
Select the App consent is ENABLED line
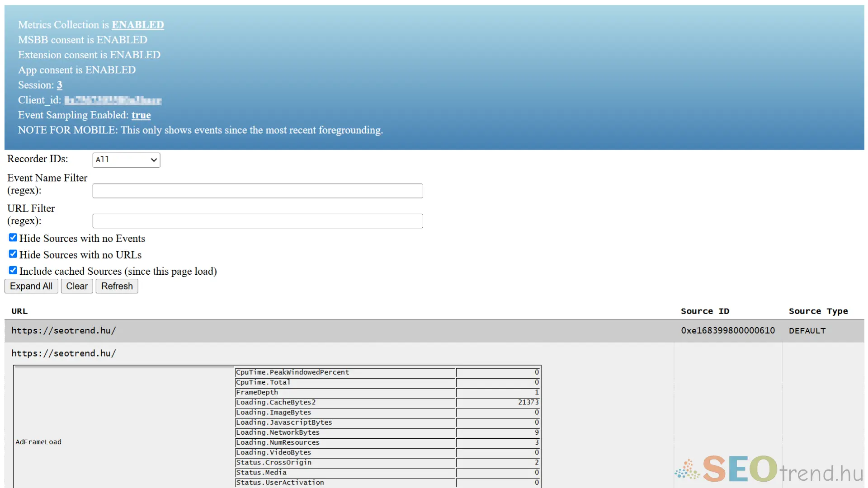pyautogui.click(x=77, y=70)
